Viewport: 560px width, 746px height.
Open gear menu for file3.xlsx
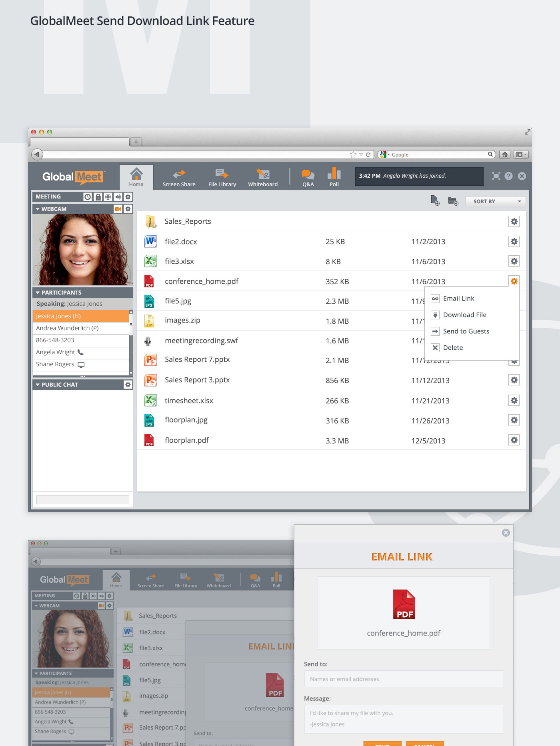[514, 261]
